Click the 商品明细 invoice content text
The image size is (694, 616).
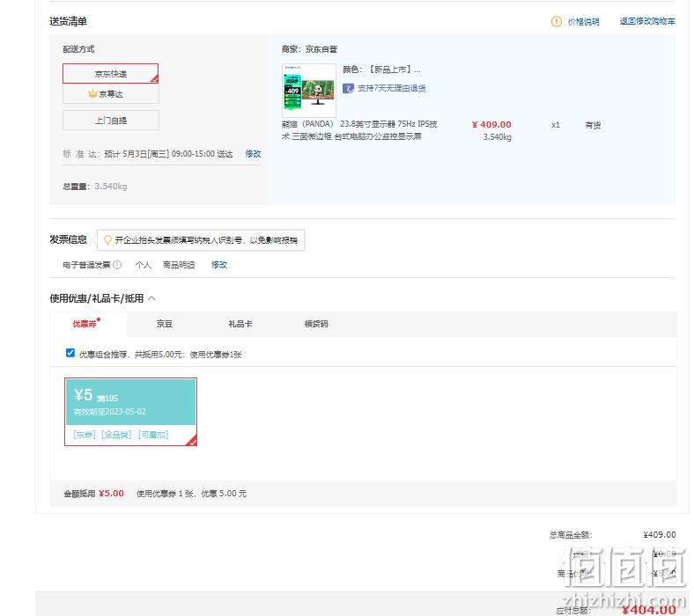[x=179, y=265]
